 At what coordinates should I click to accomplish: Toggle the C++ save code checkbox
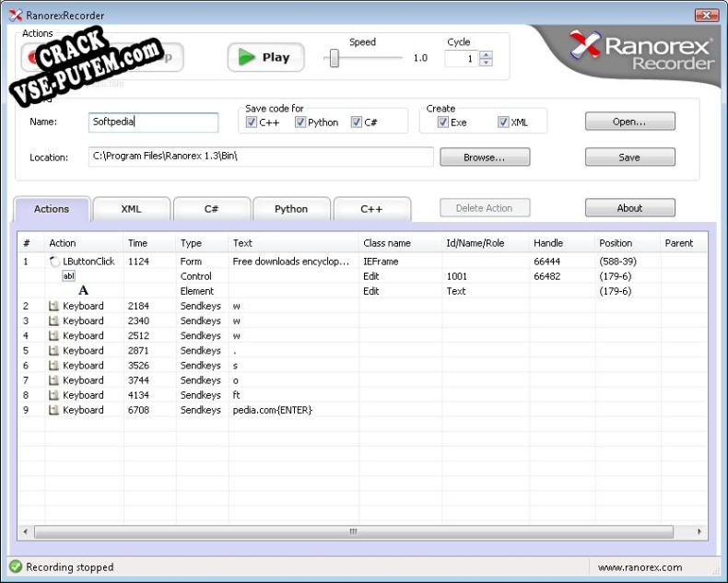click(252, 122)
